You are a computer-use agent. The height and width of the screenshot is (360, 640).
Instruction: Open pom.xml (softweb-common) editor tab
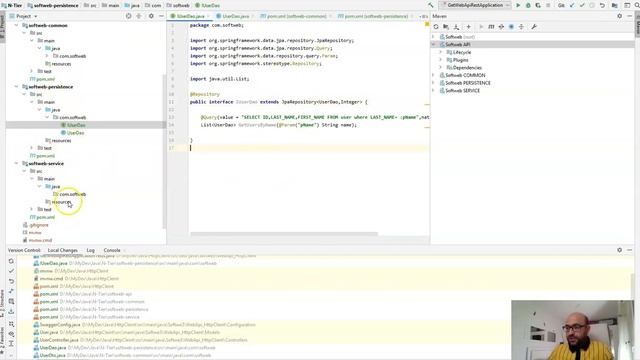tap(296, 16)
